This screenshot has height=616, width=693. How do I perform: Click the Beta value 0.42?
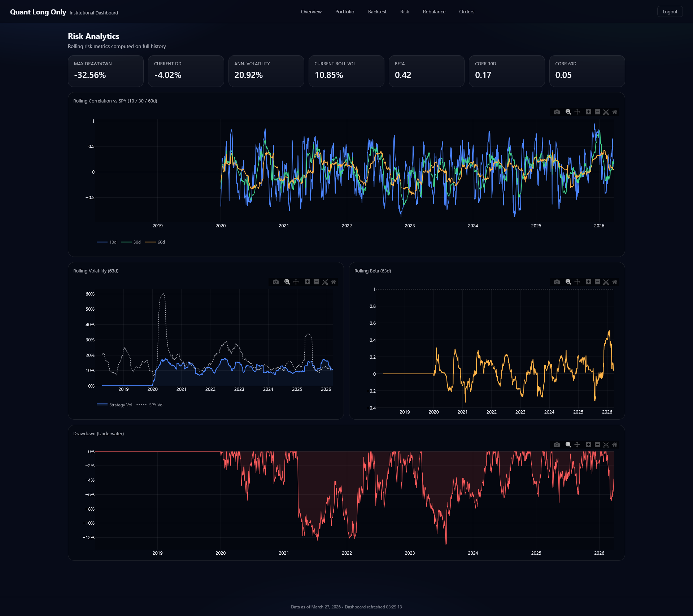(x=403, y=75)
